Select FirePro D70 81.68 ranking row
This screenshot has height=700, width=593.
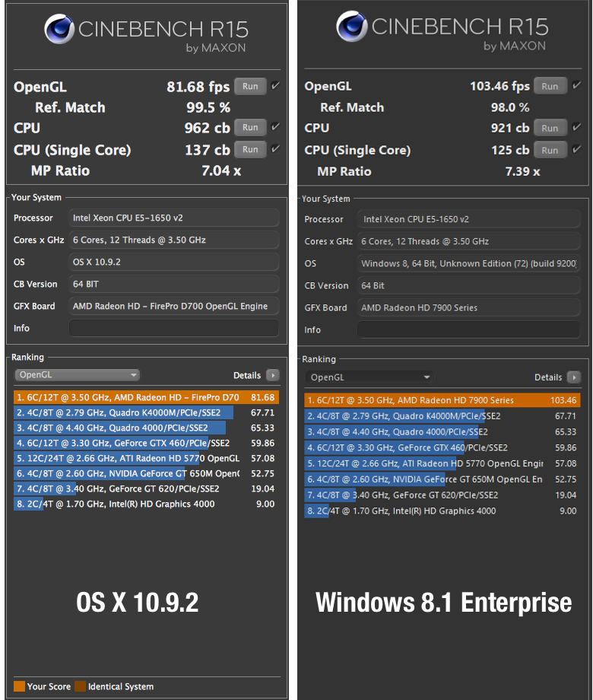click(147, 397)
